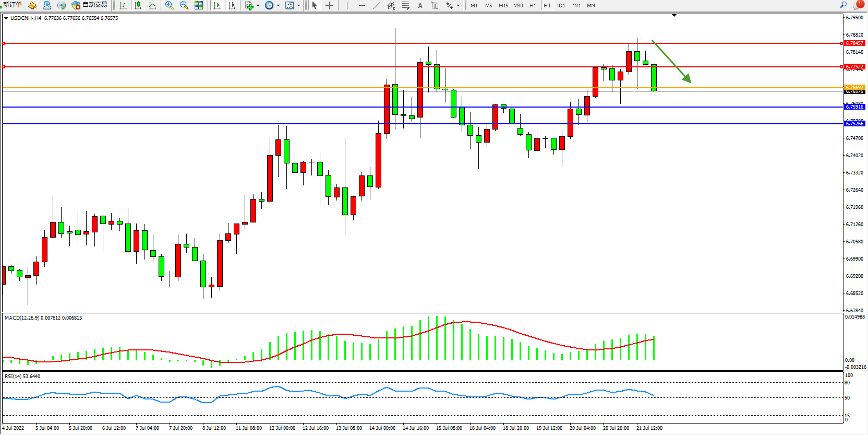This screenshot has height=435, width=868.
Task: Toggle the chart shift icon
Action: coord(232,5)
